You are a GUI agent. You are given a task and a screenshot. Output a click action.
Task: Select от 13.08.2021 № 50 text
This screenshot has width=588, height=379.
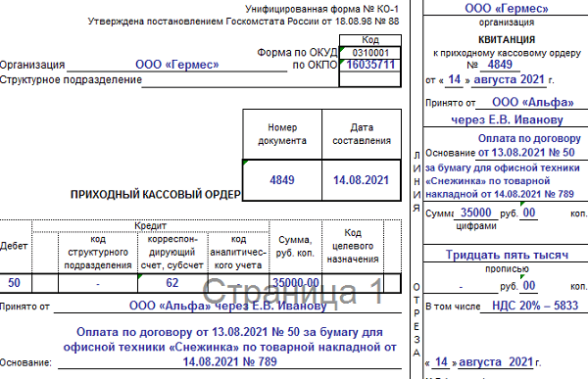pyautogui.click(x=526, y=153)
